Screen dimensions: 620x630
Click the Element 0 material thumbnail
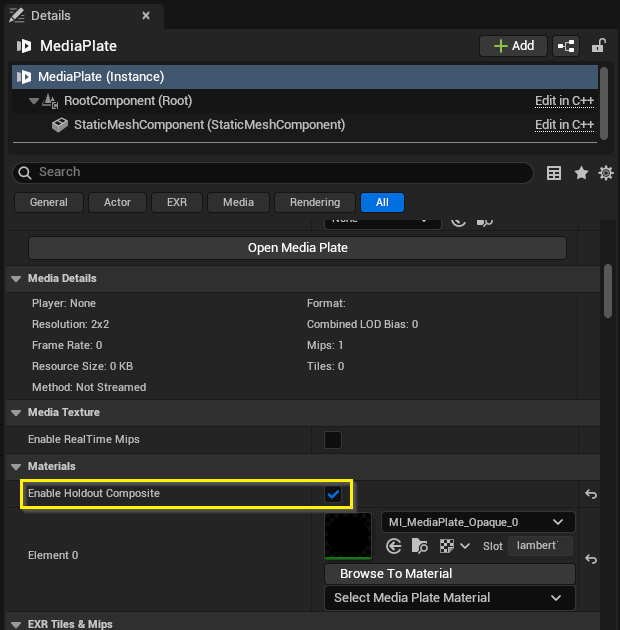[348, 536]
